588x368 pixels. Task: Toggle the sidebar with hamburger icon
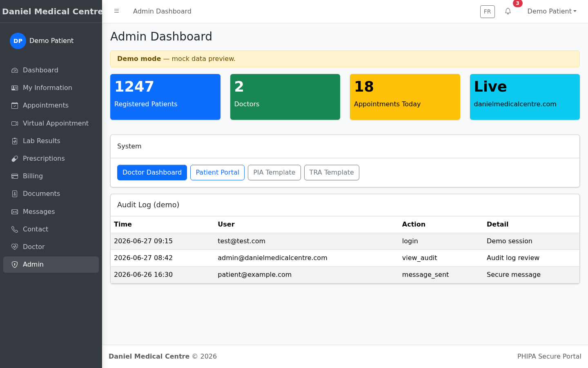pyautogui.click(x=116, y=11)
